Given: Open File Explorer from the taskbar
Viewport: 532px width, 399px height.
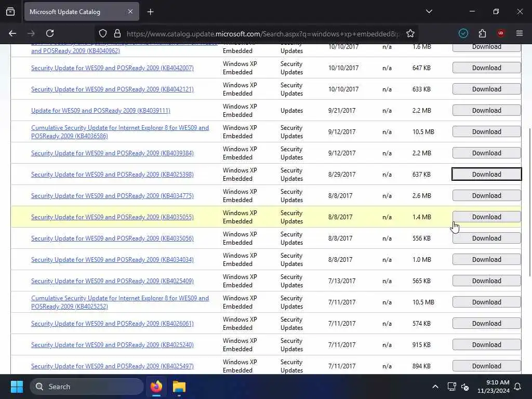Looking at the screenshot, I should point(179,387).
